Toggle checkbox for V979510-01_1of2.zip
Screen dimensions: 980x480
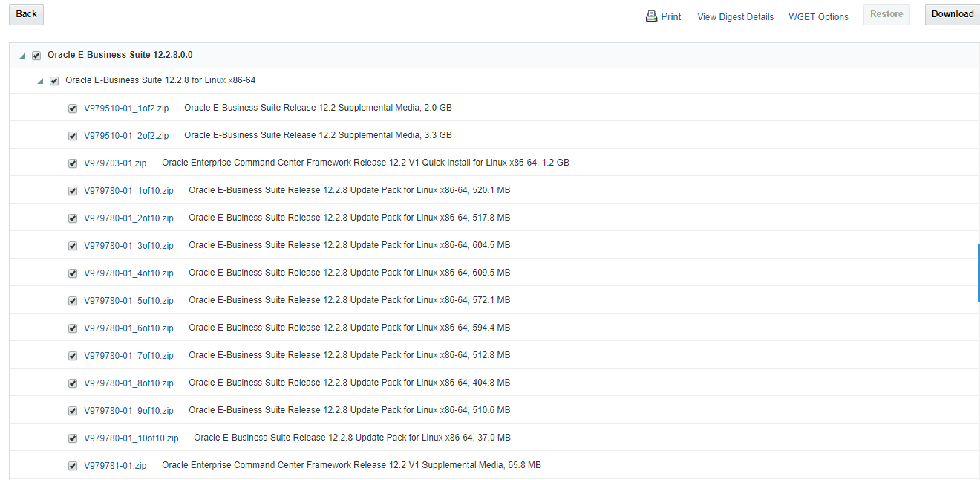(x=73, y=108)
